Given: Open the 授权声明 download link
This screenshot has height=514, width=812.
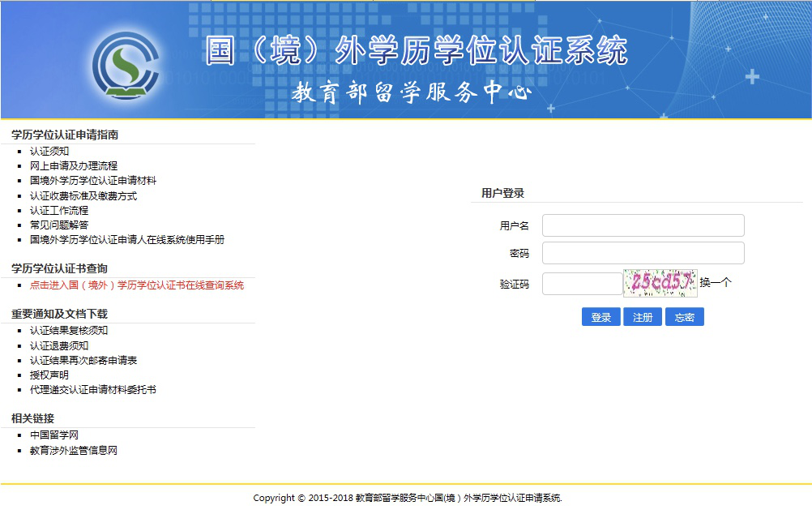Looking at the screenshot, I should (x=49, y=375).
